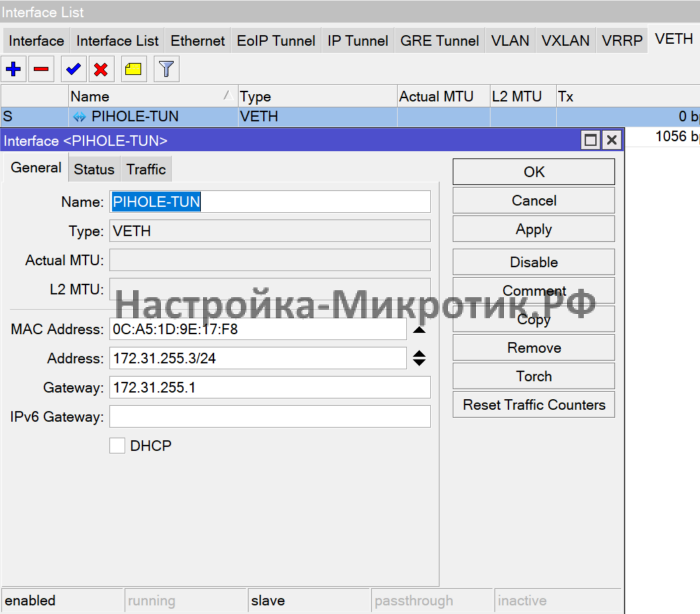Open the EoIP Tunnel tab
The image size is (700, 614).
(276, 41)
